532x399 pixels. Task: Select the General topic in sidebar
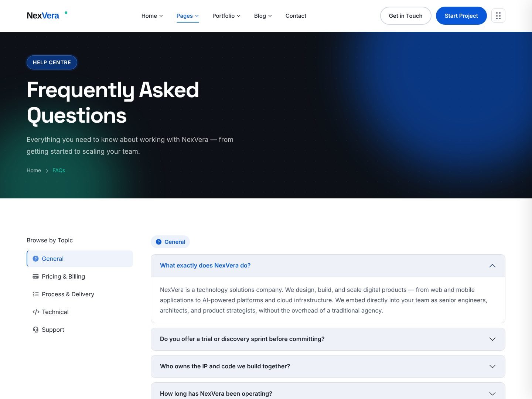80,259
